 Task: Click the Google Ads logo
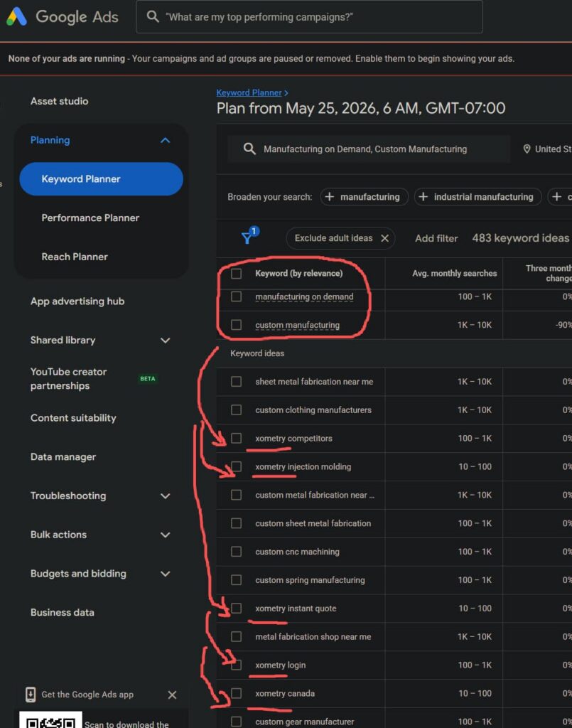[17, 17]
